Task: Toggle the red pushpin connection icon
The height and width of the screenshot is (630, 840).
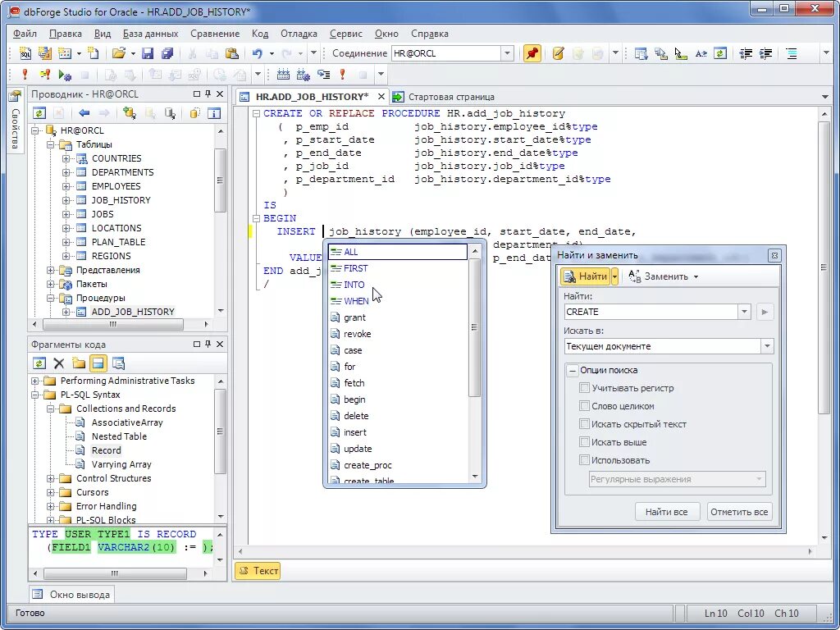Action: (x=532, y=53)
